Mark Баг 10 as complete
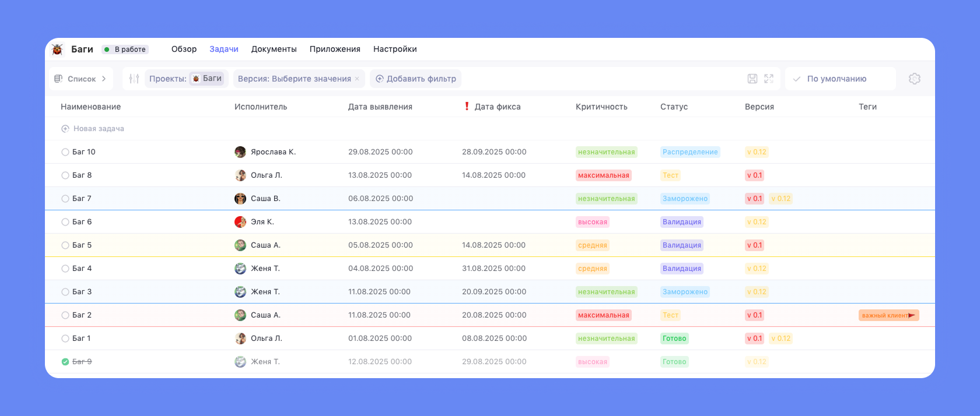Image resolution: width=980 pixels, height=416 pixels. coord(65,152)
